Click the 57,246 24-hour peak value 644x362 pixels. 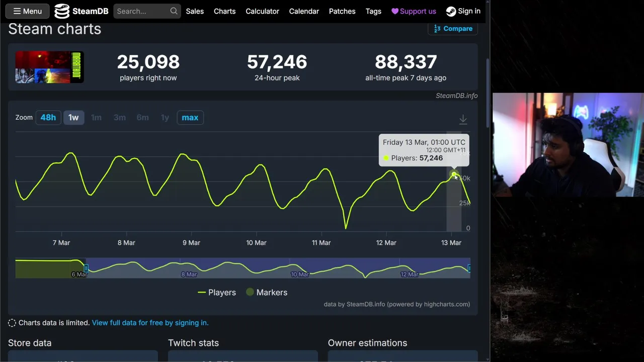[x=277, y=62]
